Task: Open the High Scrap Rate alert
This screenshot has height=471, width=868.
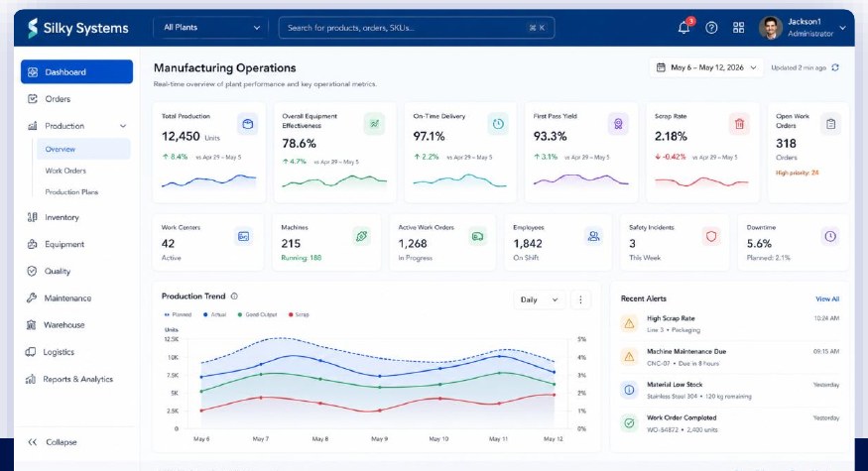Action: click(729, 324)
